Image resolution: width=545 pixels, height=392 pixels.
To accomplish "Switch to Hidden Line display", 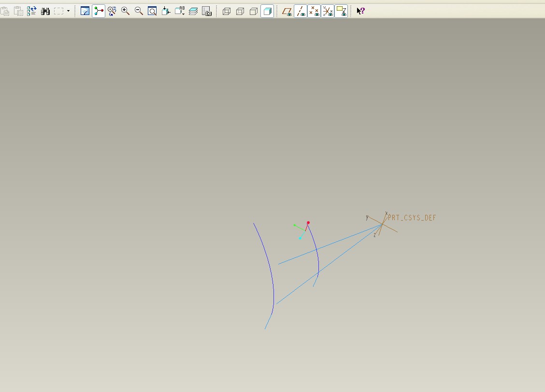I will point(240,12).
